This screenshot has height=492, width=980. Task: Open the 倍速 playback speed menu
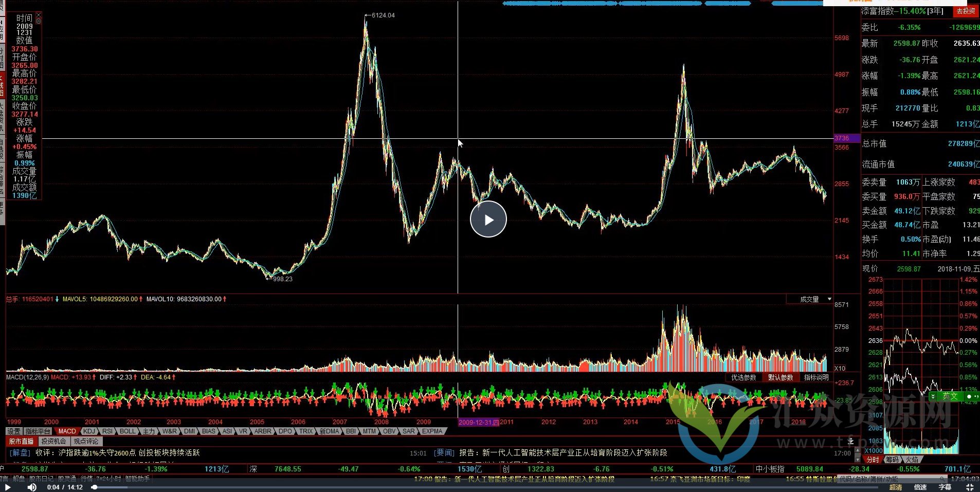click(920, 487)
